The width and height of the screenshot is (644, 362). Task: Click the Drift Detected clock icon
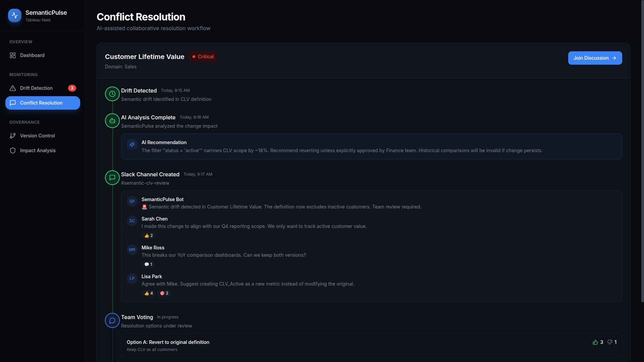(112, 94)
